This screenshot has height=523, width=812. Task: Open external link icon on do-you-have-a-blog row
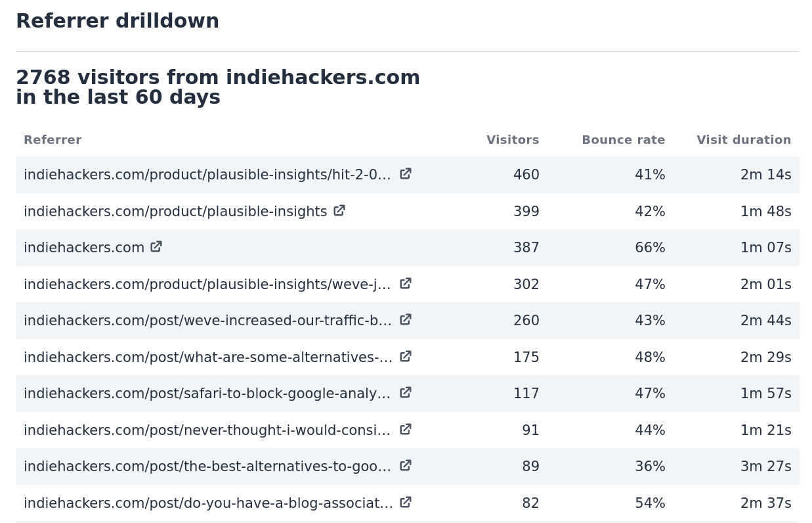coord(405,502)
